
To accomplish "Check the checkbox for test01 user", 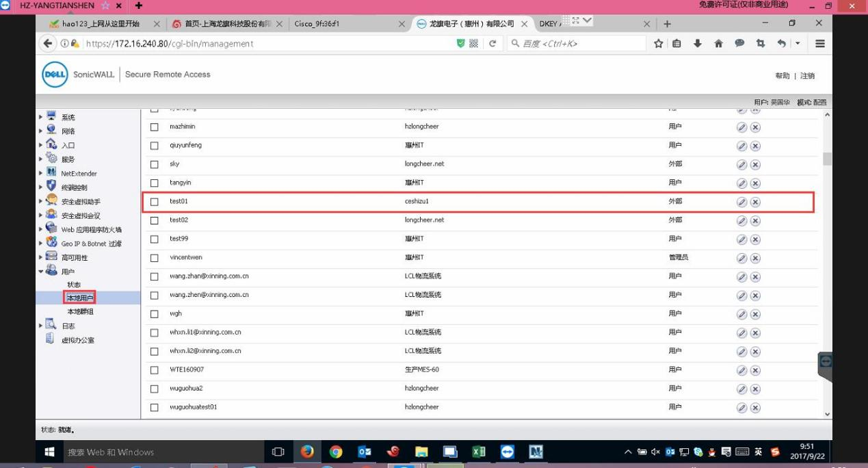I will (155, 202).
